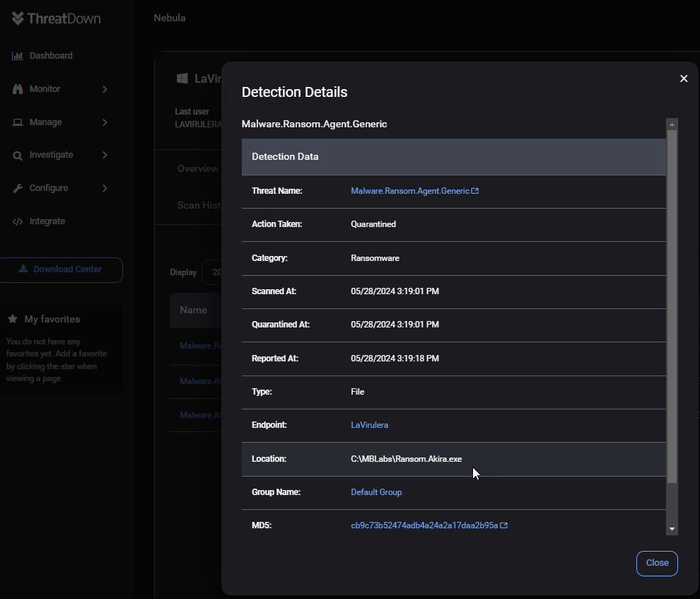Click the scrollbar down arrow in details
Image resolution: width=700 pixels, height=599 pixels.
pyautogui.click(x=672, y=528)
